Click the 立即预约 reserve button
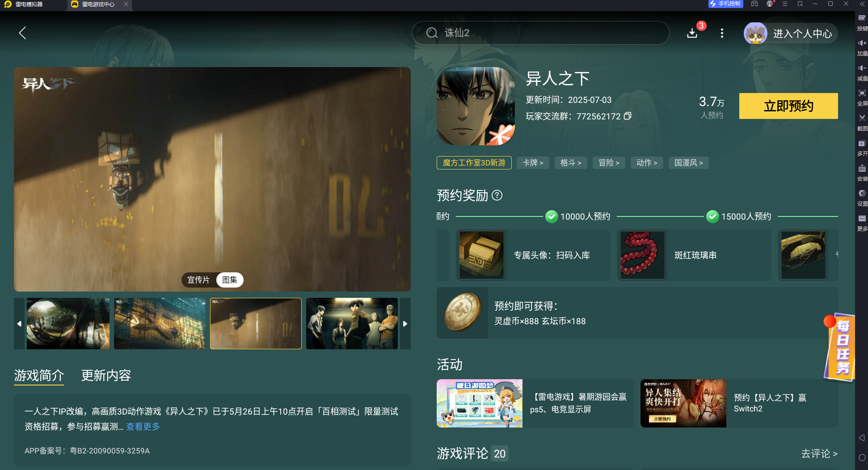868x470 pixels. 788,106
